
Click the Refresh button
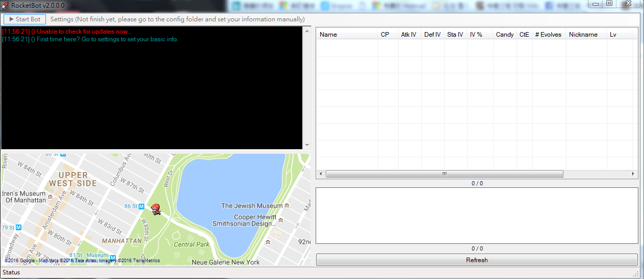(x=476, y=260)
